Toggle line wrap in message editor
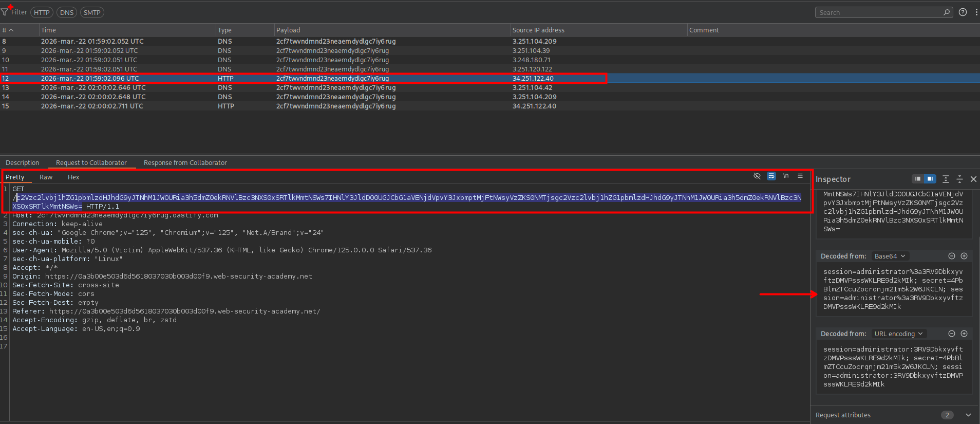The image size is (980, 424). tap(771, 176)
